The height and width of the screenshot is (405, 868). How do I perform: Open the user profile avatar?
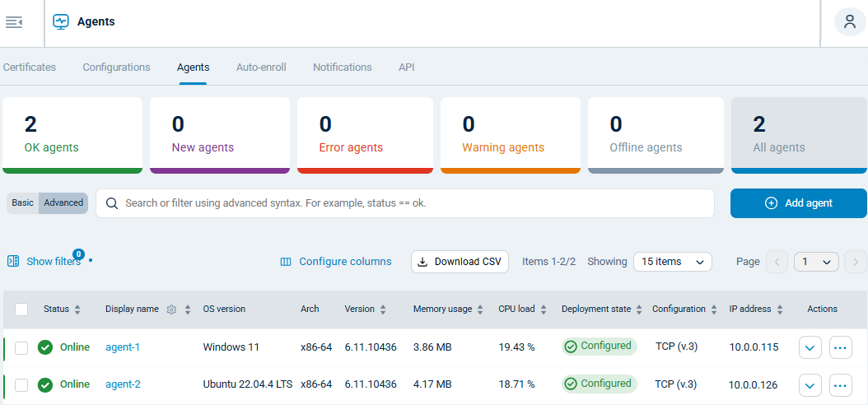pyautogui.click(x=850, y=22)
